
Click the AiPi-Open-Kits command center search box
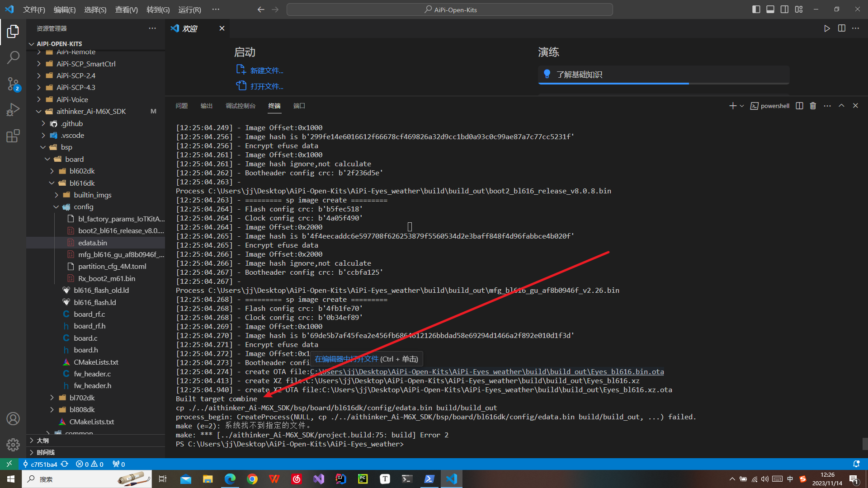tap(450, 9)
